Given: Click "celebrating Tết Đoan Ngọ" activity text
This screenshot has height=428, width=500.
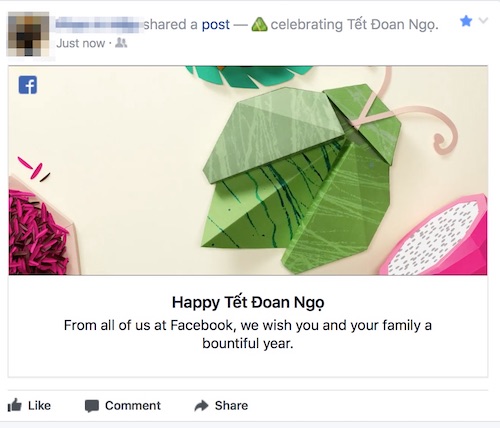Looking at the screenshot, I should click(354, 25).
